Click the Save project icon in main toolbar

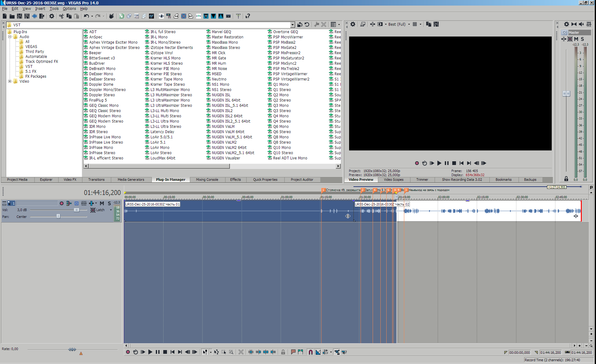[x=20, y=16]
